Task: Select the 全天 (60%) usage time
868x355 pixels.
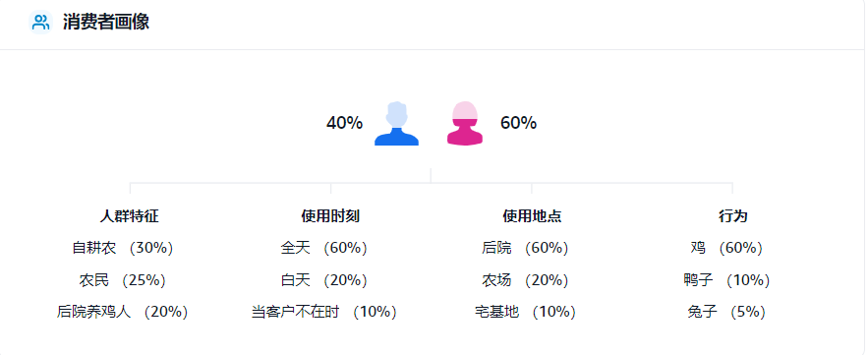Action: pyautogui.click(x=323, y=248)
